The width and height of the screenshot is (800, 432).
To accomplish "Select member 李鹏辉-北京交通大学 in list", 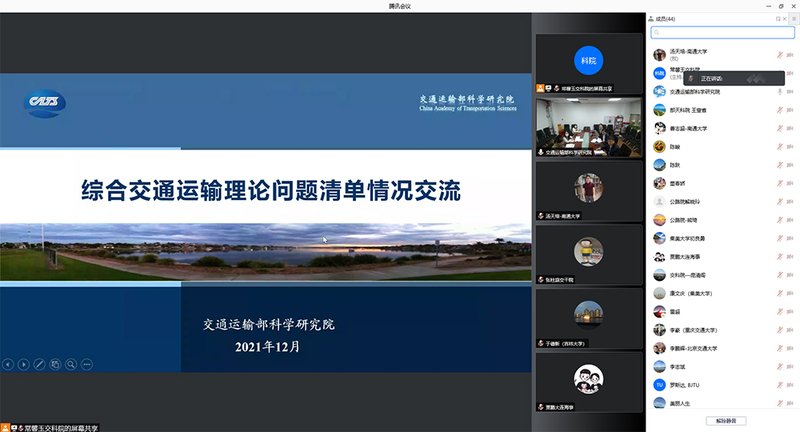I will [722, 348].
